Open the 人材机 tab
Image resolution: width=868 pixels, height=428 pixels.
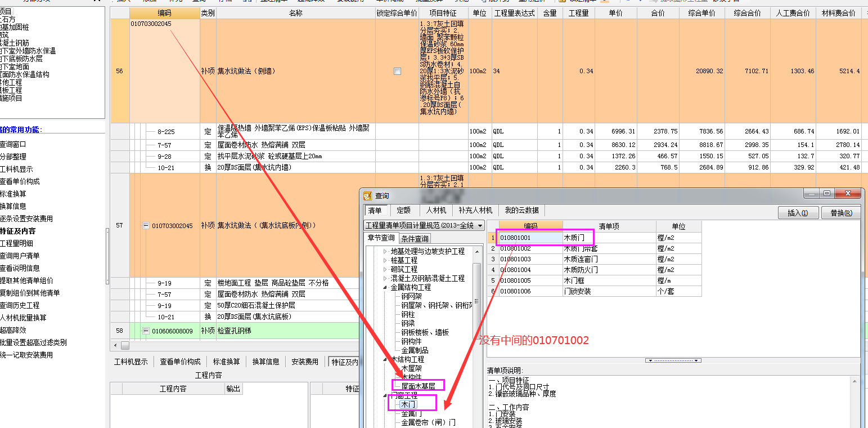click(x=436, y=210)
